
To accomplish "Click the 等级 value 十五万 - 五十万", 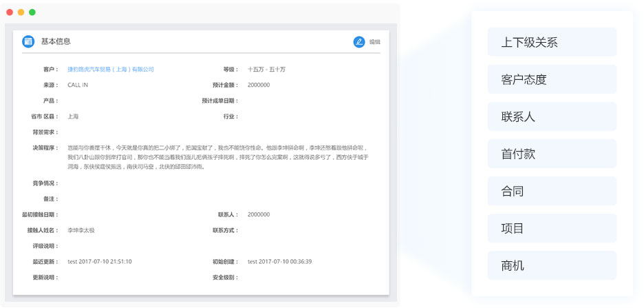I will pyautogui.click(x=266, y=70).
